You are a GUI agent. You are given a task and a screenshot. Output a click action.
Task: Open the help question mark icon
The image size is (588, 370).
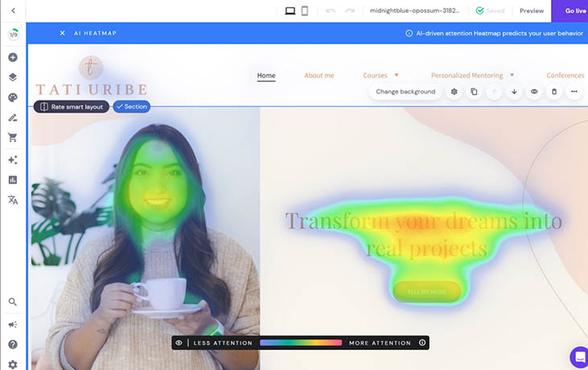pyautogui.click(x=13, y=344)
